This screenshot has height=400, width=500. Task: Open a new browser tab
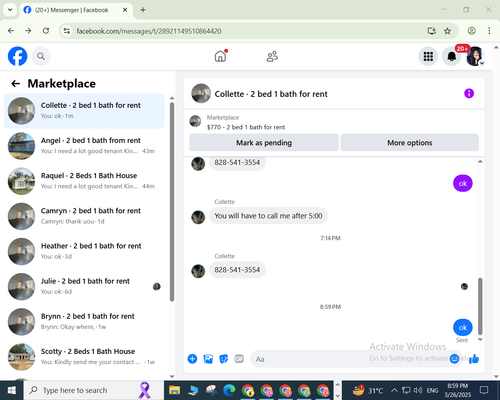143,10
